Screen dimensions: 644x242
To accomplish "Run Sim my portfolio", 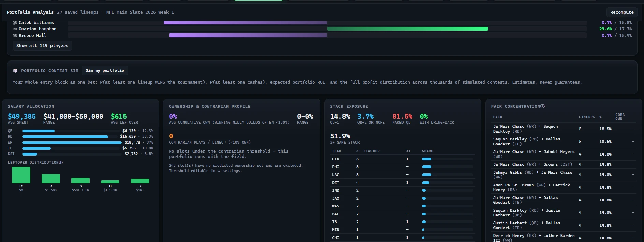I will click(105, 70).
